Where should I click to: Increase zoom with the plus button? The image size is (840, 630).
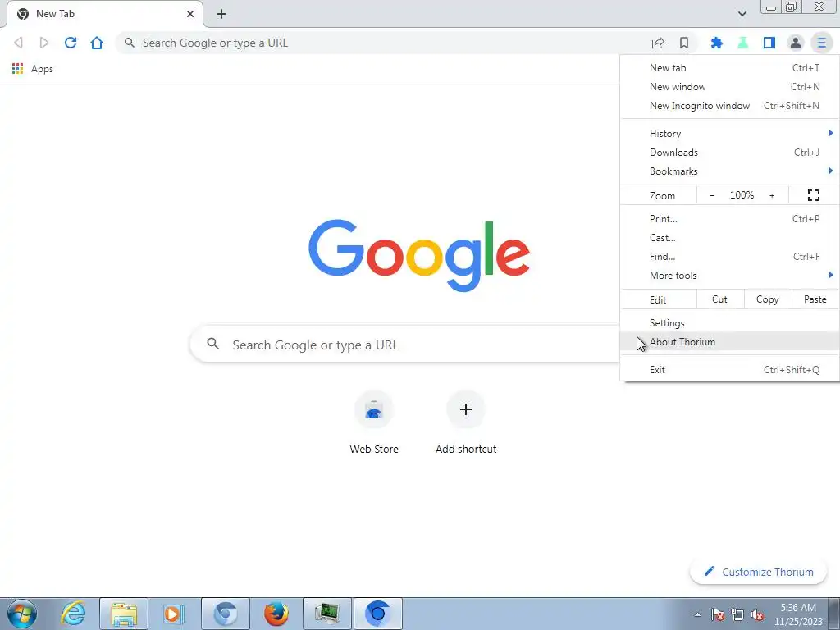[772, 195]
